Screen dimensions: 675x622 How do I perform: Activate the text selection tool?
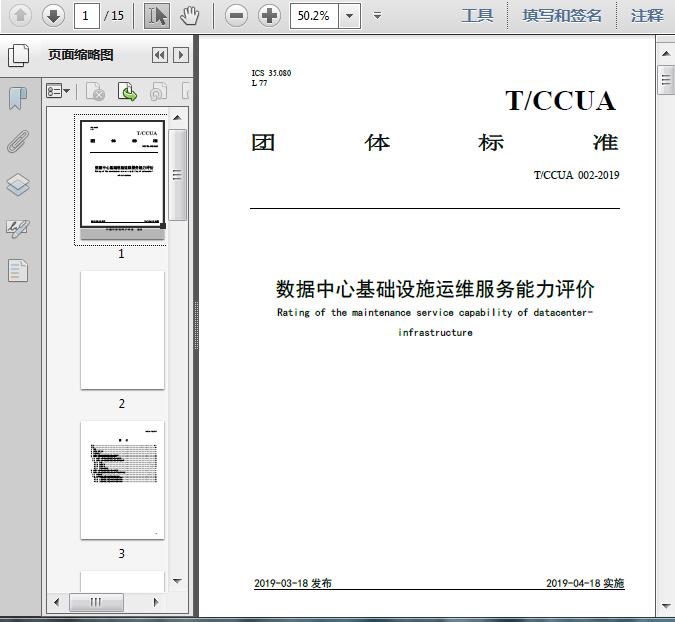[156, 16]
